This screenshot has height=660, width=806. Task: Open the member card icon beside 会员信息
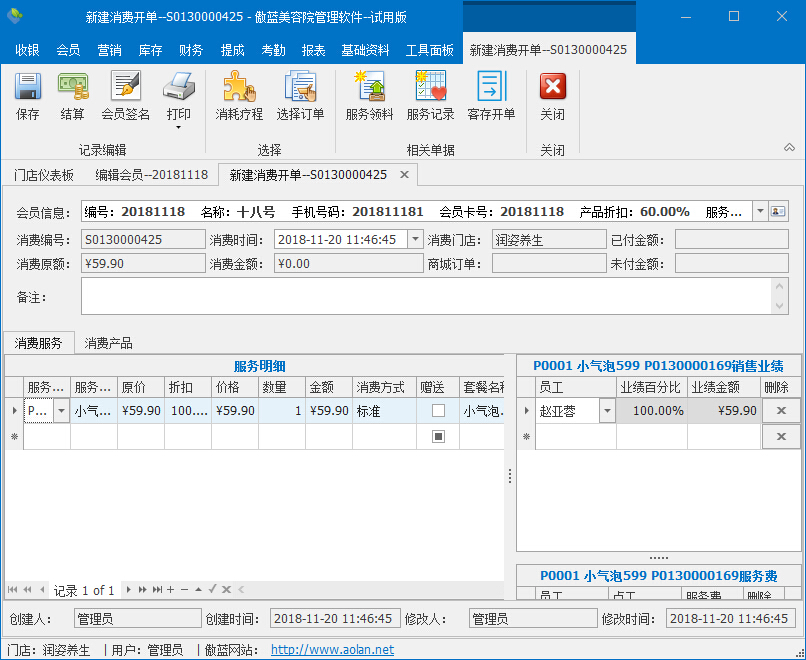click(778, 211)
